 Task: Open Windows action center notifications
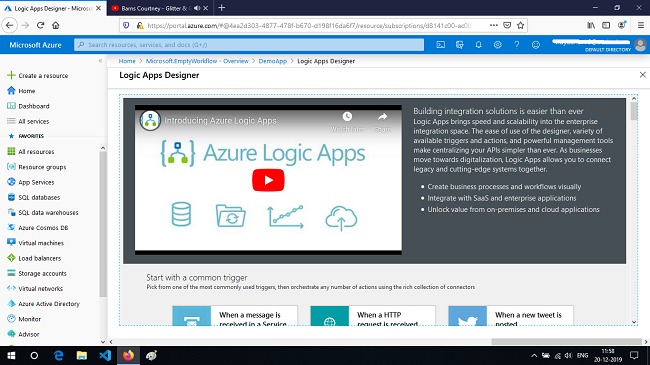click(634, 355)
